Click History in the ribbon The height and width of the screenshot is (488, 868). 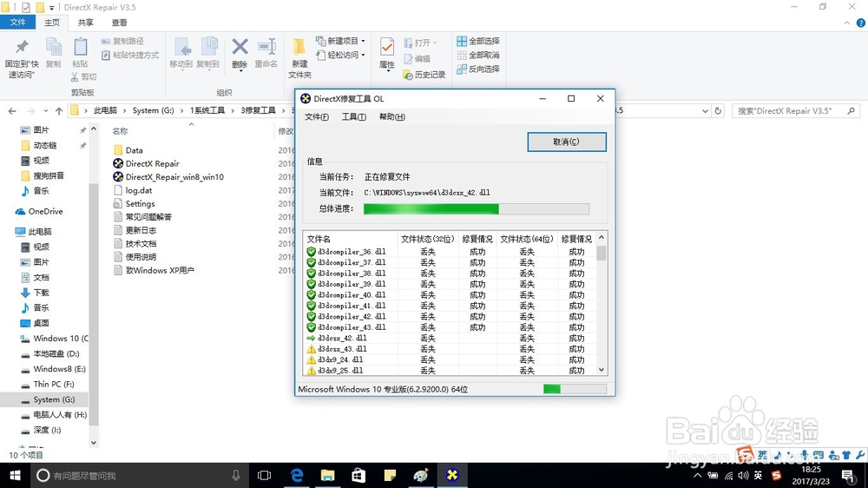[x=424, y=74]
